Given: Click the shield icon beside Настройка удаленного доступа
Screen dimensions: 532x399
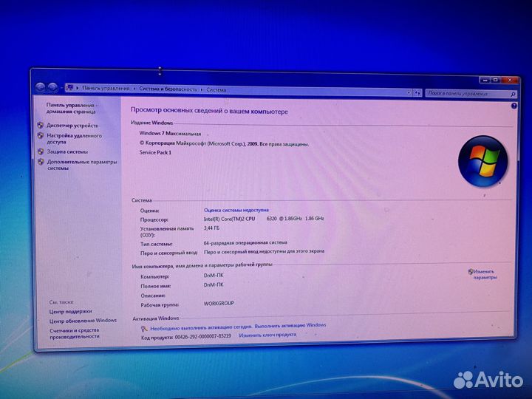Looking at the screenshot, I should tap(41, 135).
